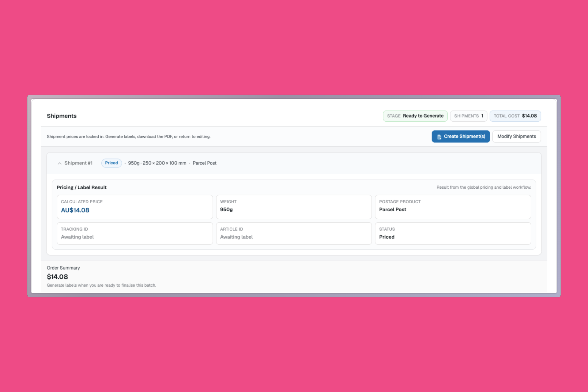The height and width of the screenshot is (392, 588).
Task: Click the 950g weight value
Action: (x=226, y=209)
